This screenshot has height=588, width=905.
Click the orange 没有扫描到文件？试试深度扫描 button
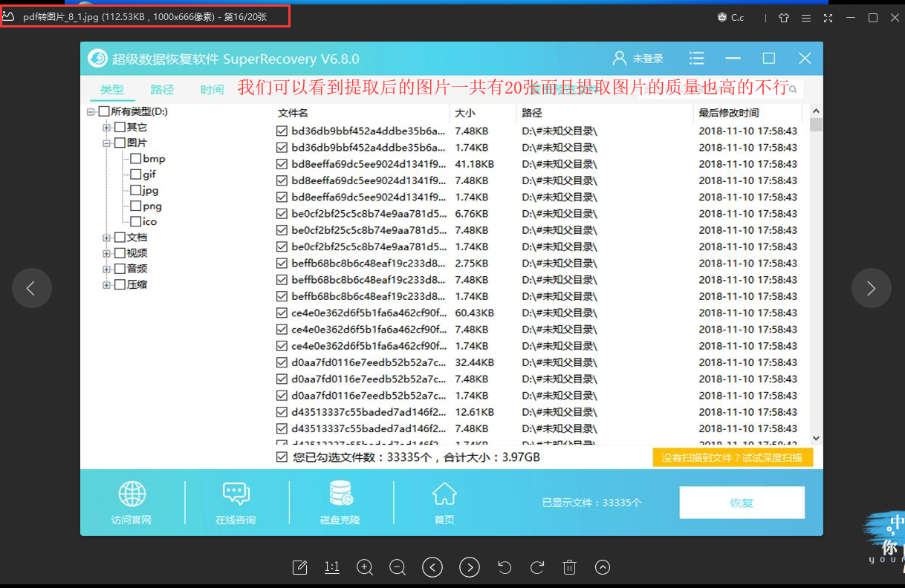click(733, 458)
